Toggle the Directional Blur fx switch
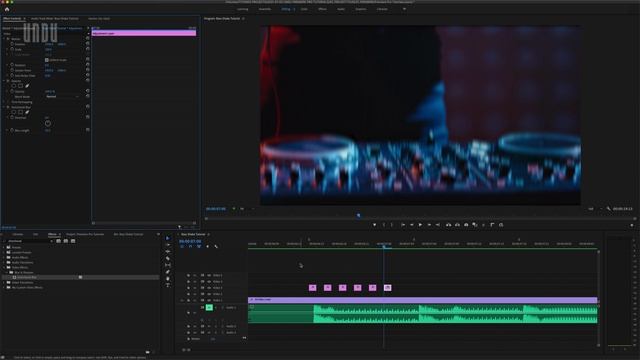Image resolution: width=640 pixels, height=360 pixels. click(8, 107)
